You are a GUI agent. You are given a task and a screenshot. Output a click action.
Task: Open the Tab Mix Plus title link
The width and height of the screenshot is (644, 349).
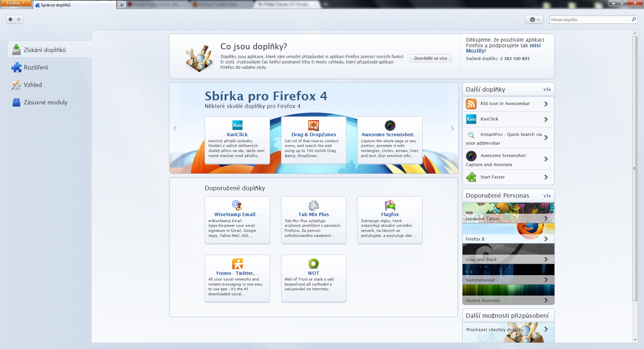pyautogui.click(x=314, y=214)
